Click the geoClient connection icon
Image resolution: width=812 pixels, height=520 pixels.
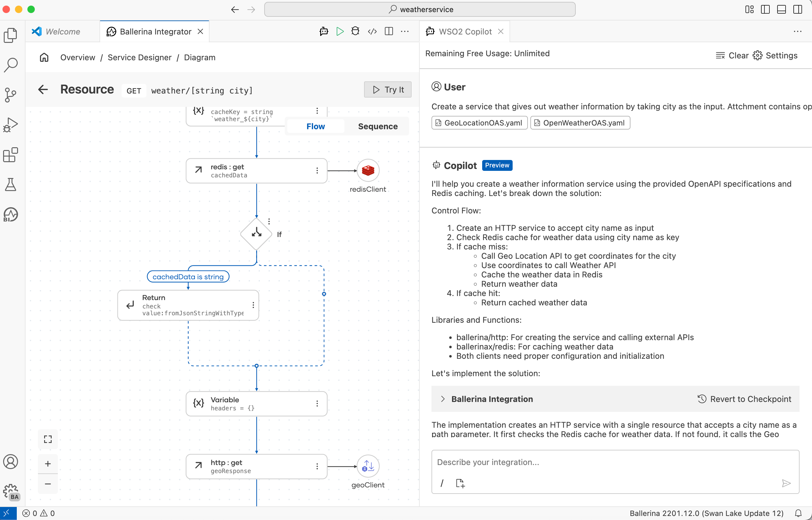click(x=368, y=466)
